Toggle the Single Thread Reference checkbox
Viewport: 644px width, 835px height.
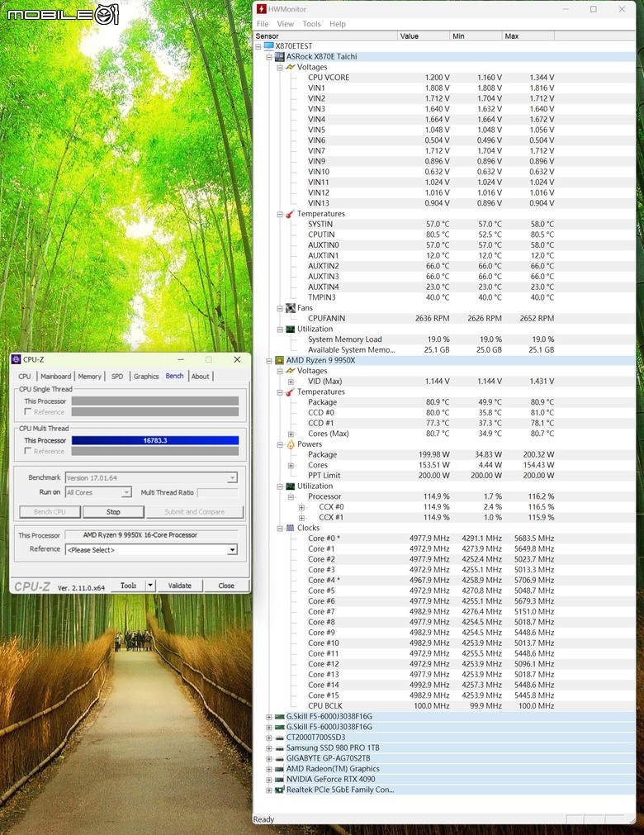[28, 411]
